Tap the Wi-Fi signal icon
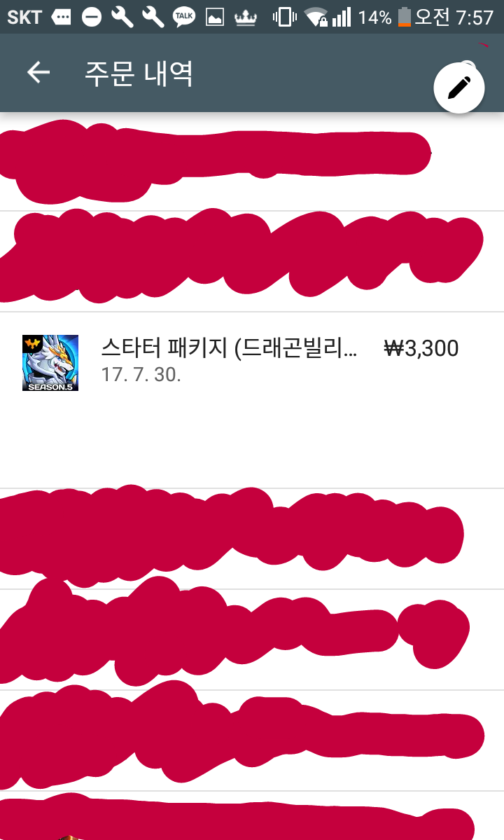 [x=316, y=17]
